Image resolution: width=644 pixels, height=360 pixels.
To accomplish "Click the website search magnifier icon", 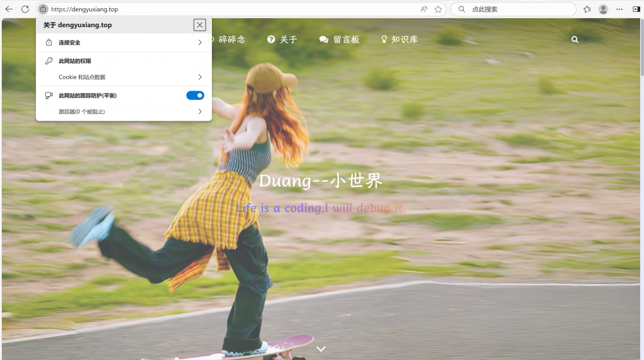I will coord(575,40).
